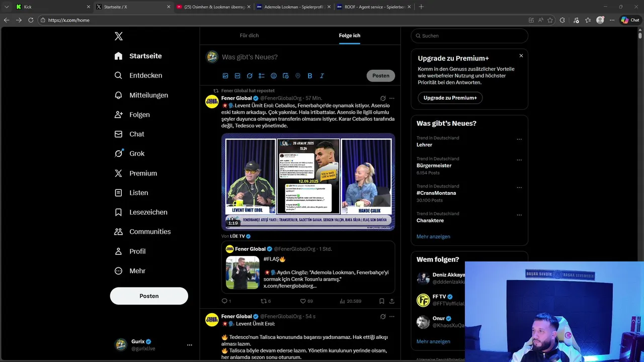Expand the Mehr menu in sidebar
644x362 pixels.
[130, 271]
